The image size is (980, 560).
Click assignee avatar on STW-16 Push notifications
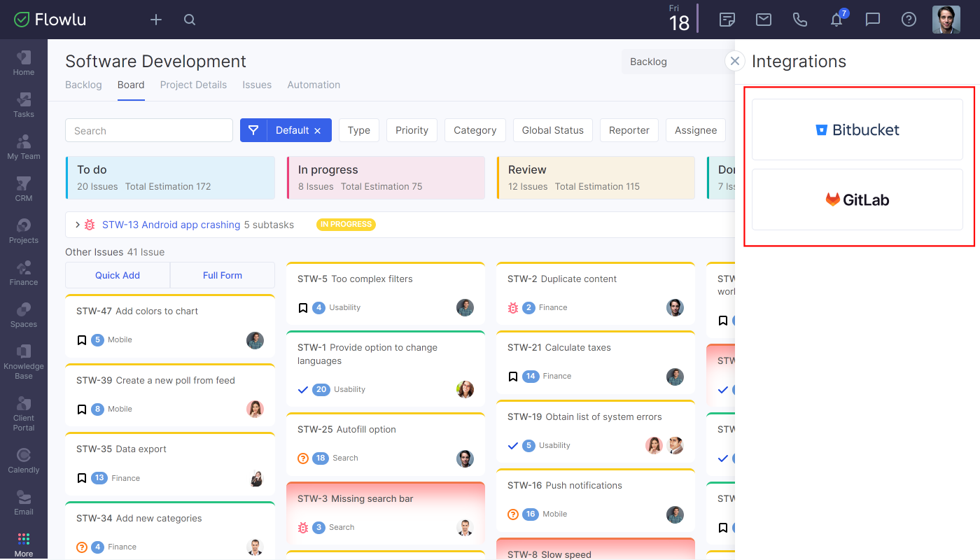click(x=675, y=514)
